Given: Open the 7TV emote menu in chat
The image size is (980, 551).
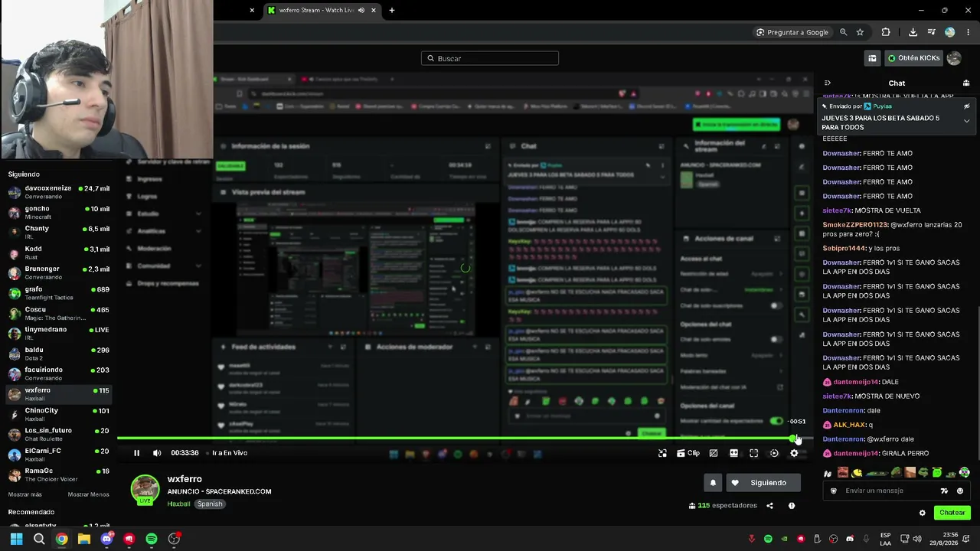Looking at the screenshot, I should click(x=944, y=491).
